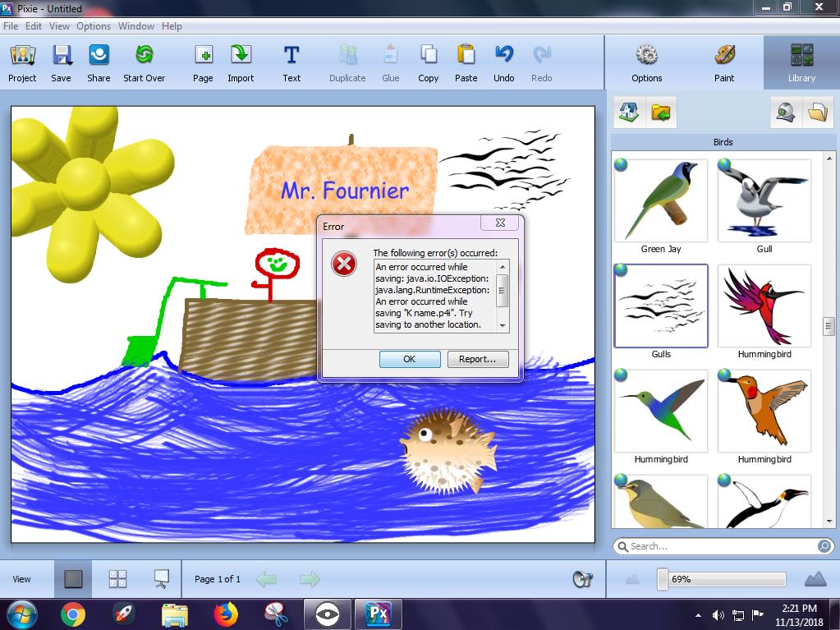Click the Duplicate icon

(x=347, y=55)
